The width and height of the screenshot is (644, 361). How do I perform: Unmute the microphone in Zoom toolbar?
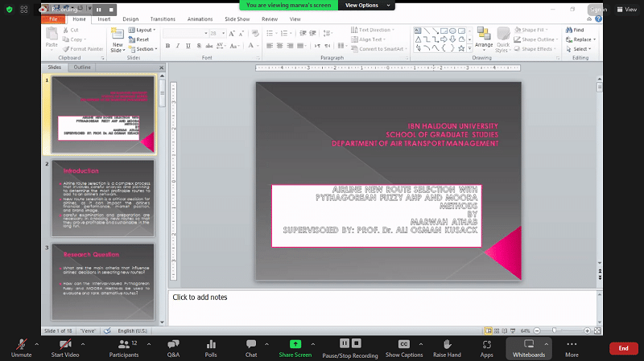pyautogui.click(x=21, y=346)
